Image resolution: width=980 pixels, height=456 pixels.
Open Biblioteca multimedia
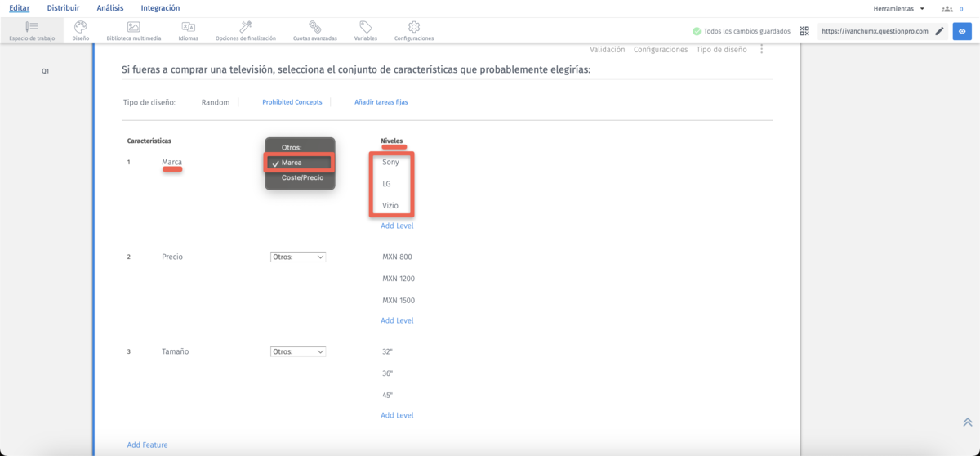pos(133,28)
